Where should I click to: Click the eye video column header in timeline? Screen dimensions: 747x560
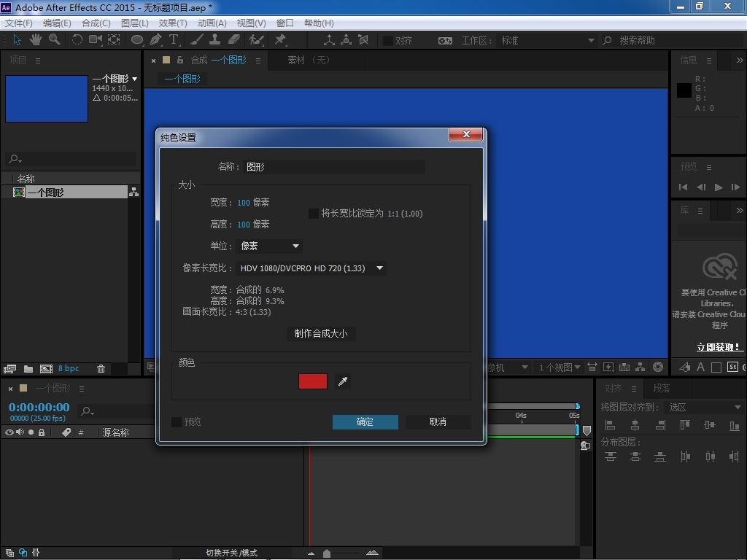click(9, 432)
